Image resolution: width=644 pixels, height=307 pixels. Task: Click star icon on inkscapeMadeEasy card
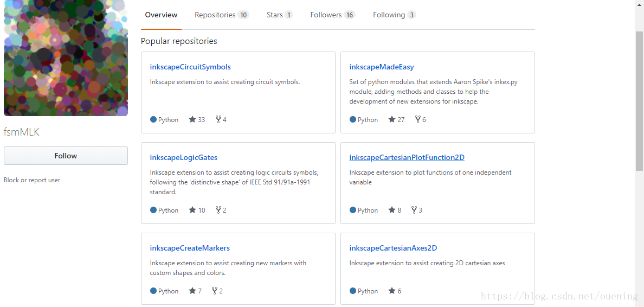(392, 119)
